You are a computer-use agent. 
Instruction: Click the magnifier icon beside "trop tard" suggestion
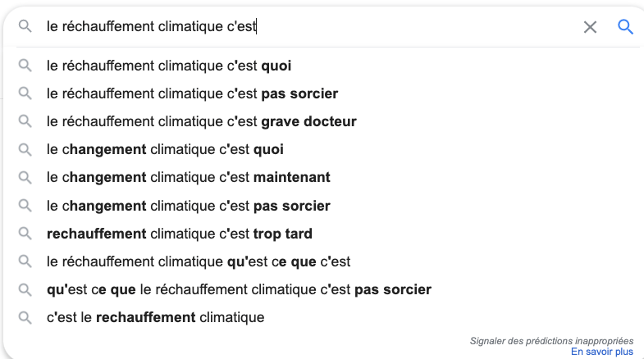click(25, 234)
